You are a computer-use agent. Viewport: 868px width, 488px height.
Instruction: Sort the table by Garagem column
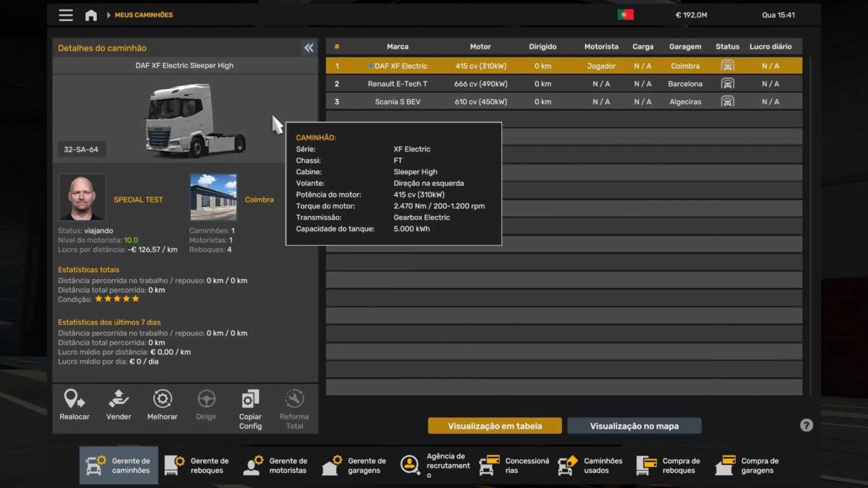coord(685,46)
